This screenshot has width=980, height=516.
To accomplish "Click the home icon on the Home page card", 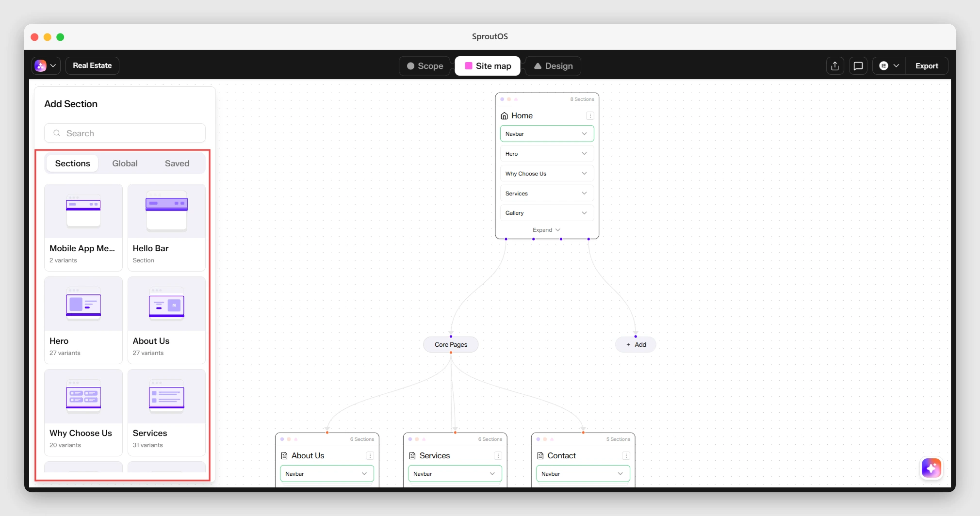I will [505, 115].
